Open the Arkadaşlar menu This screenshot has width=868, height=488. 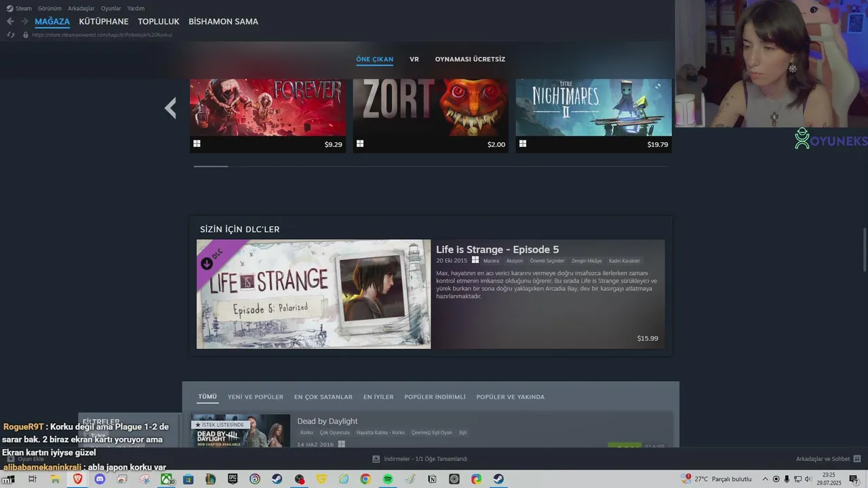tap(81, 8)
